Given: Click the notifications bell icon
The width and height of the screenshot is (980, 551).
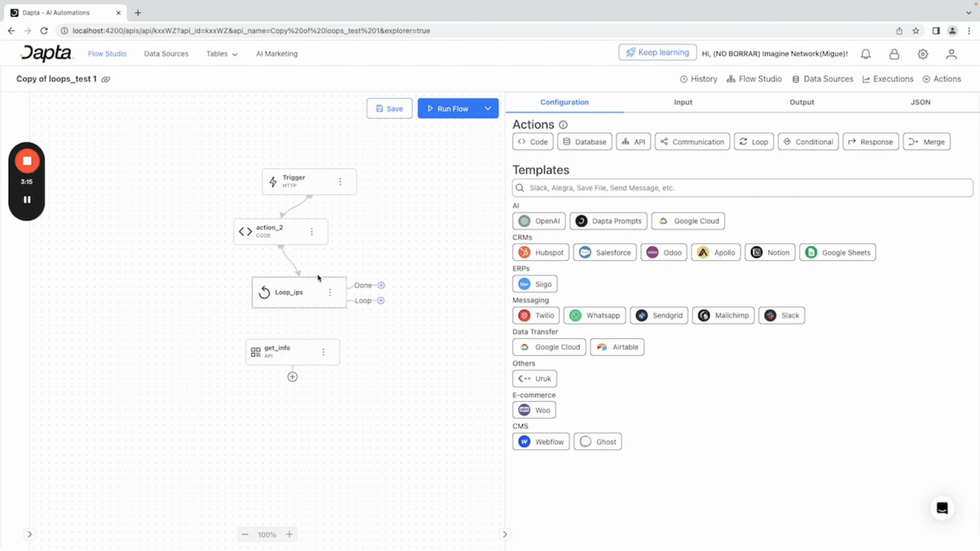Looking at the screenshot, I should point(866,54).
